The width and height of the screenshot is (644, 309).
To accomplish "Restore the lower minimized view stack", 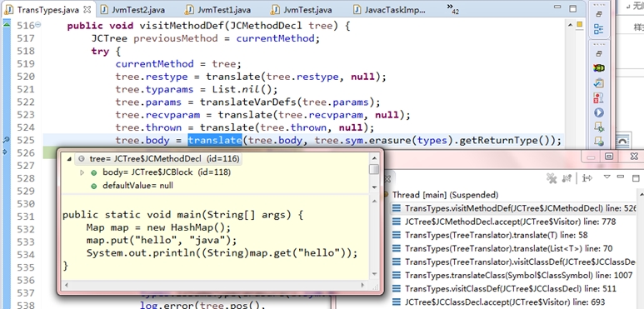I will 599,53.
